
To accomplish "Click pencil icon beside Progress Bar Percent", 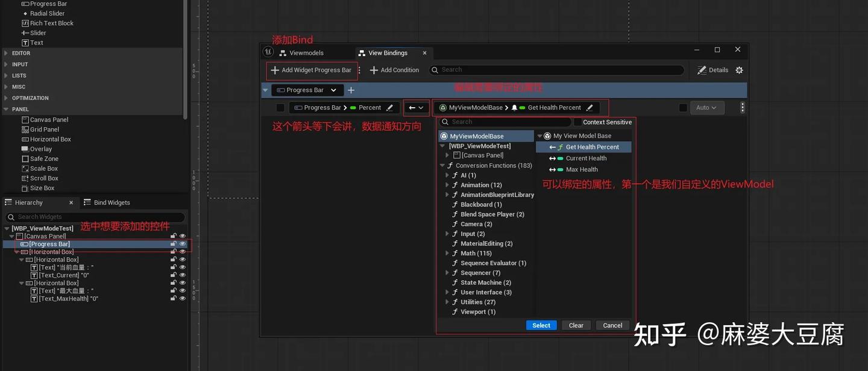I will coord(389,108).
